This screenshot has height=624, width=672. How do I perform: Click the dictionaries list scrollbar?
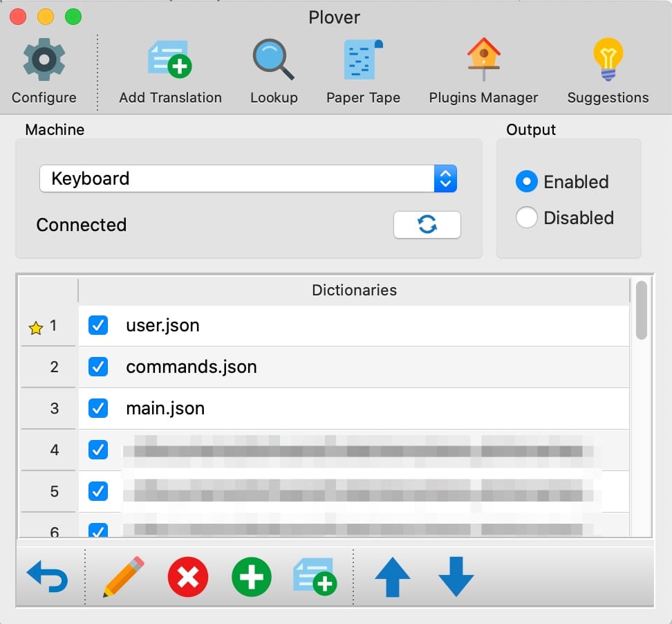pos(641,310)
